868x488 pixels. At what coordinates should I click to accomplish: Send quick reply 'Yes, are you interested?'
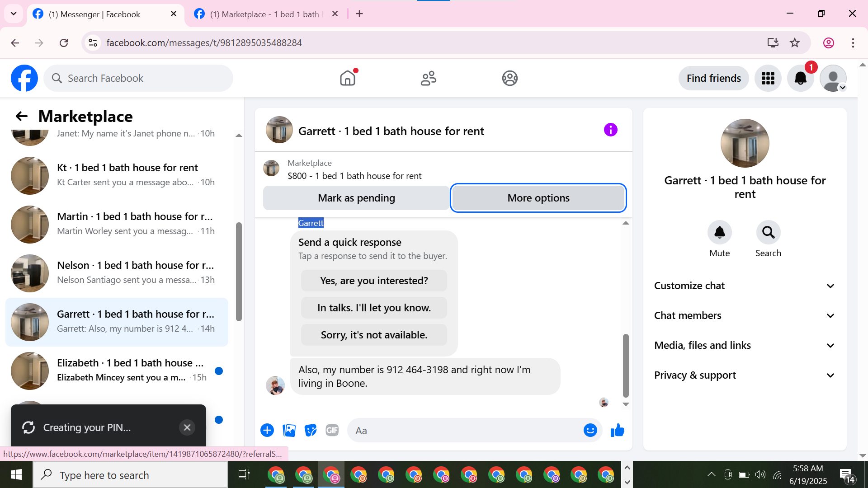(374, 281)
